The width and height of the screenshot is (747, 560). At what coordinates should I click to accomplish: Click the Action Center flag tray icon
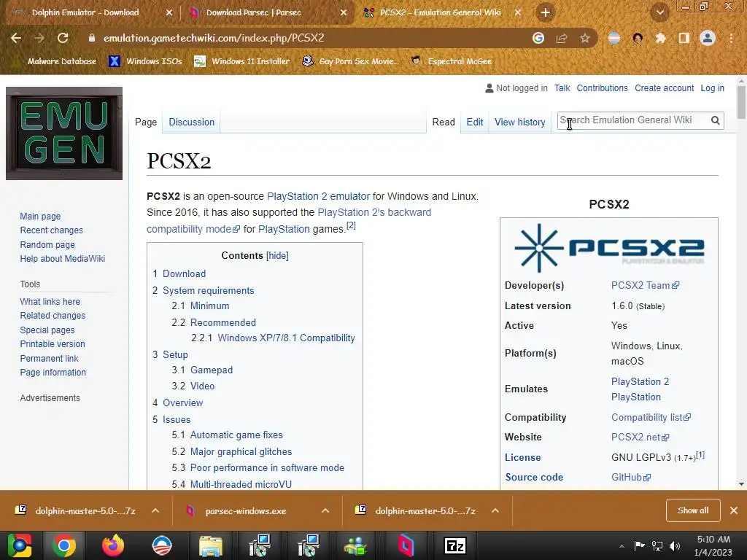639,545
